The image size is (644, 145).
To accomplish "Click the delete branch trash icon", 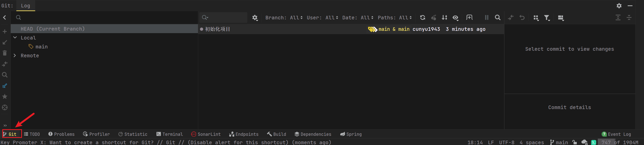I will tap(5, 53).
